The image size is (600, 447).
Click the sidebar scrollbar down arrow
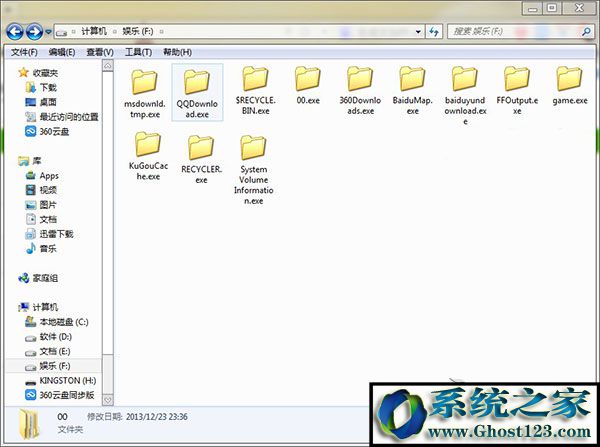coord(108,400)
